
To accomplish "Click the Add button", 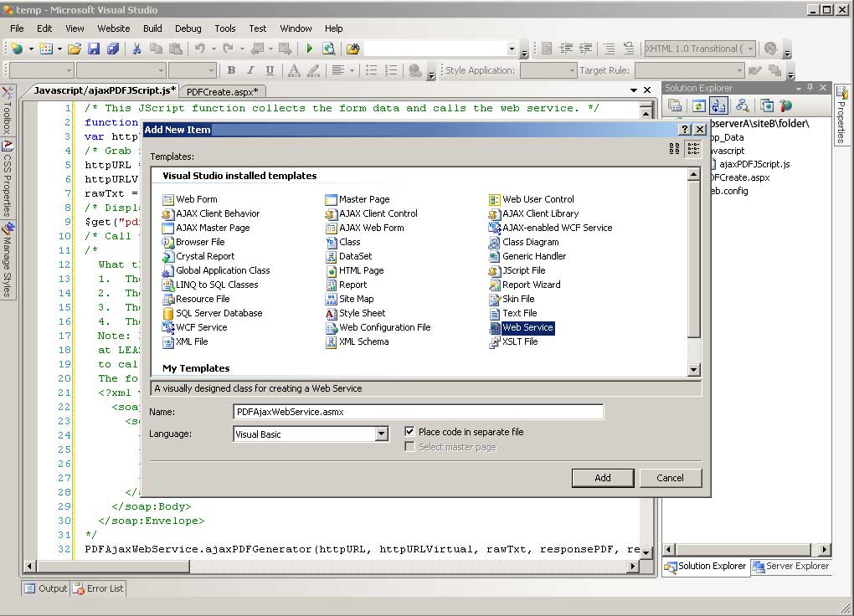I will coord(603,478).
